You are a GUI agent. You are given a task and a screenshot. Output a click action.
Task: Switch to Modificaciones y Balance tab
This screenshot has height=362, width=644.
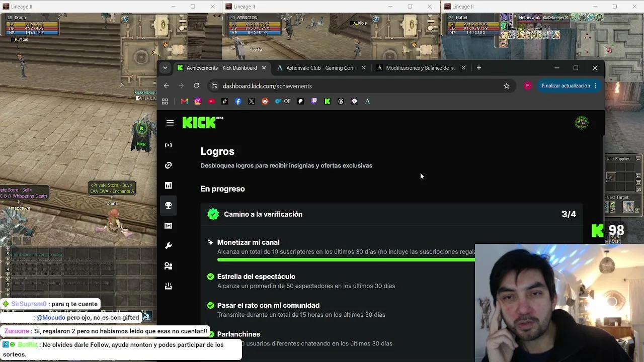(x=421, y=68)
